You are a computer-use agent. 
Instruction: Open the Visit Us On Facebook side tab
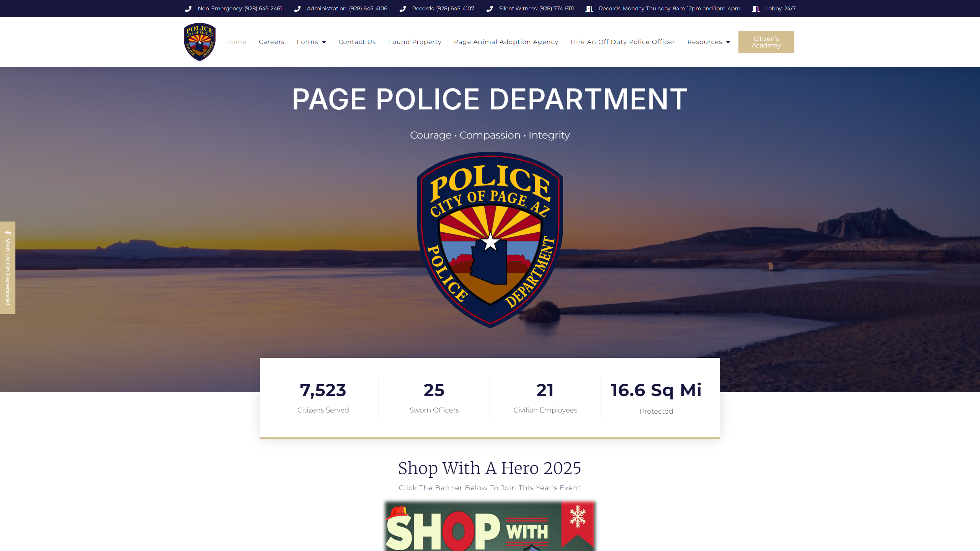coord(8,272)
